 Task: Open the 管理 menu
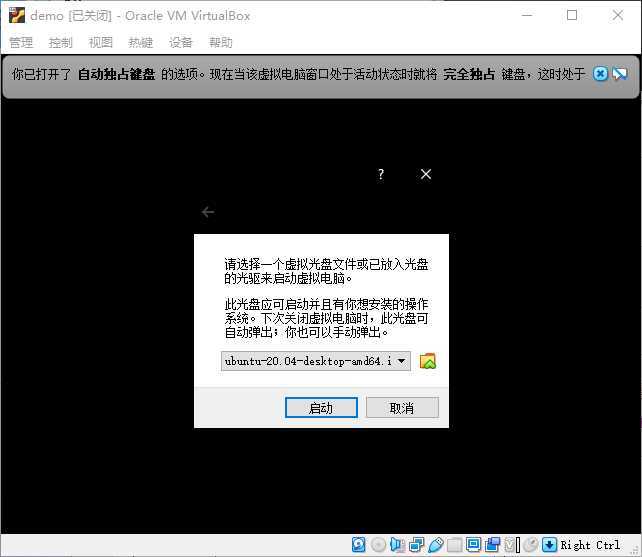point(21,42)
